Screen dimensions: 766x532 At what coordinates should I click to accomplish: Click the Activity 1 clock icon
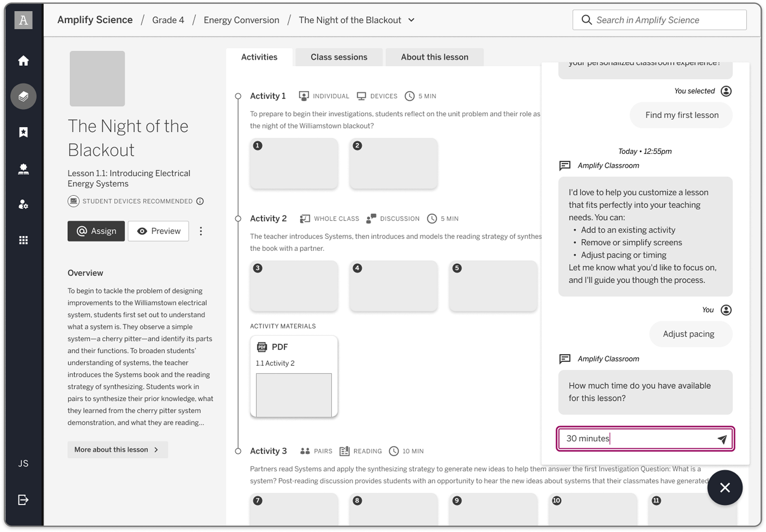pyautogui.click(x=410, y=96)
